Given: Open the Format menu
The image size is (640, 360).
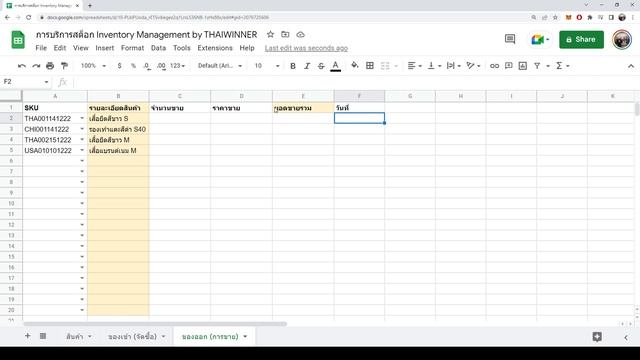Looking at the screenshot, I should click(x=132, y=48).
